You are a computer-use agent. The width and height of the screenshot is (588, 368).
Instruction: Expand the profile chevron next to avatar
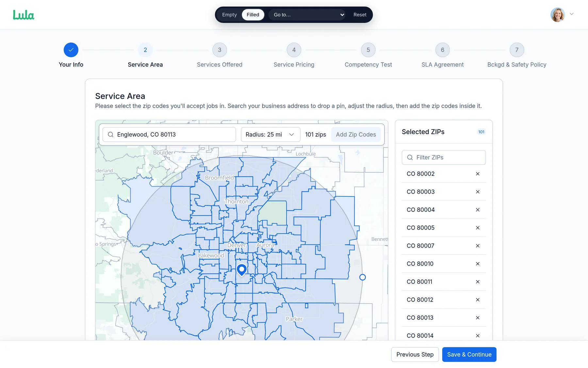point(572,14)
